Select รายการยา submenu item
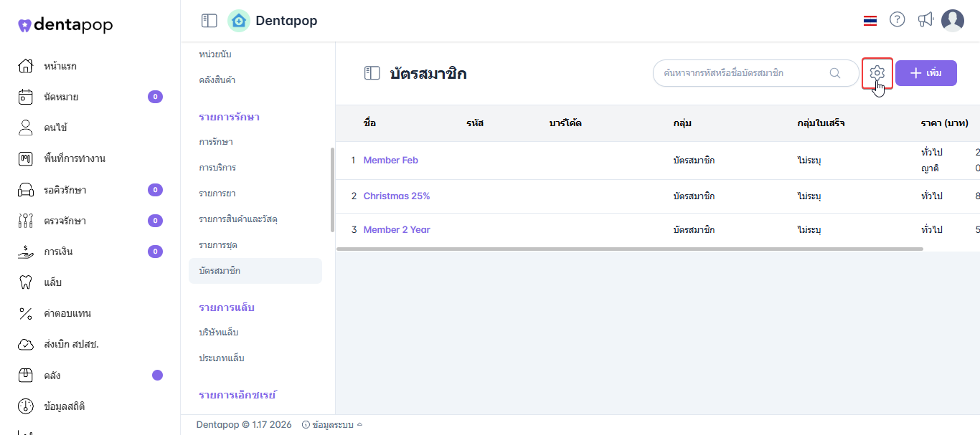980x435 pixels. tap(217, 193)
